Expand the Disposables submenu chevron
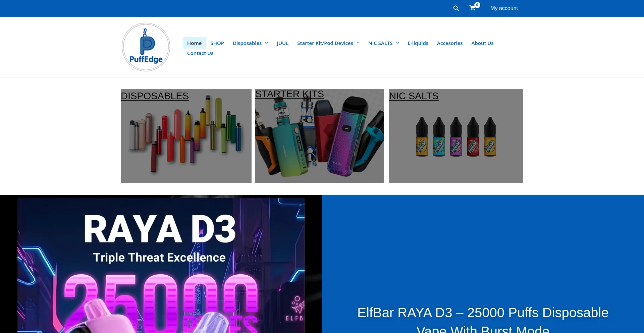This screenshot has width=644, height=333. coord(267,43)
